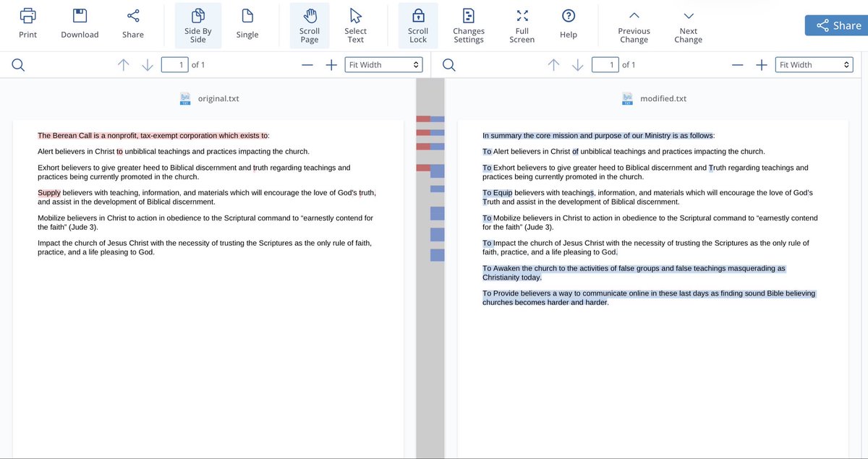This screenshot has height=459, width=868.
Task: Click the bottom blue marker in change overview strip
Action: (438, 254)
